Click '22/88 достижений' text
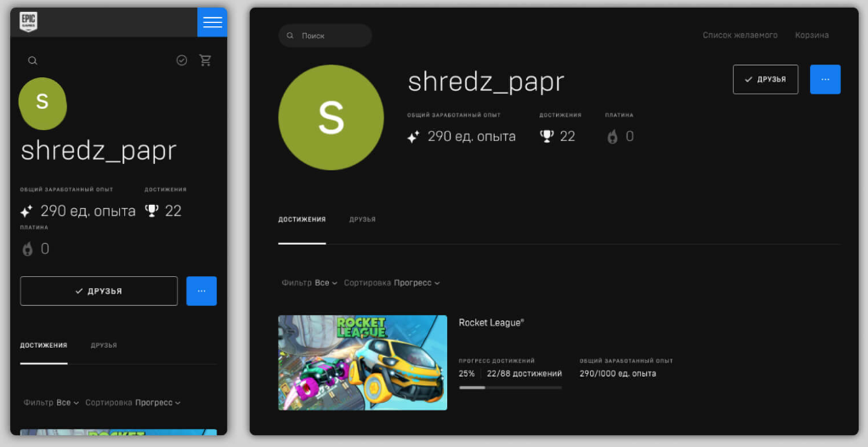Screen dimensions: 868x447 coord(525,373)
